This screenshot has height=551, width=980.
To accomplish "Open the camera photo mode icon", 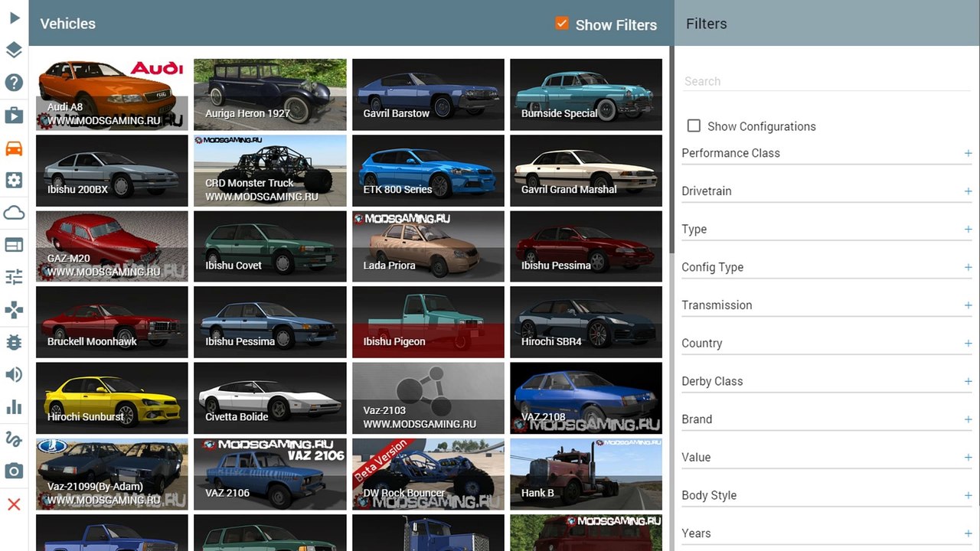I will click(x=14, y=471).
